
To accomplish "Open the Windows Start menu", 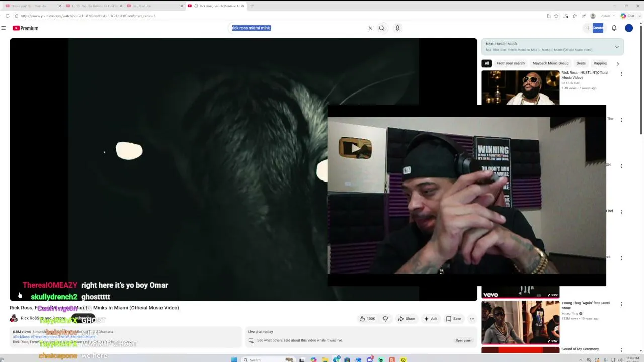I will point(234,360).
